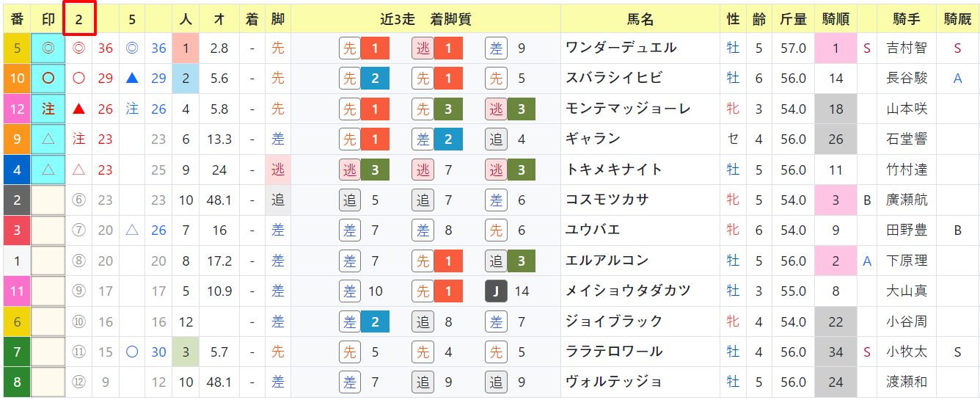Click green number 7 horse cell
Screen dimensions: 980x400
tap(17, 352)
